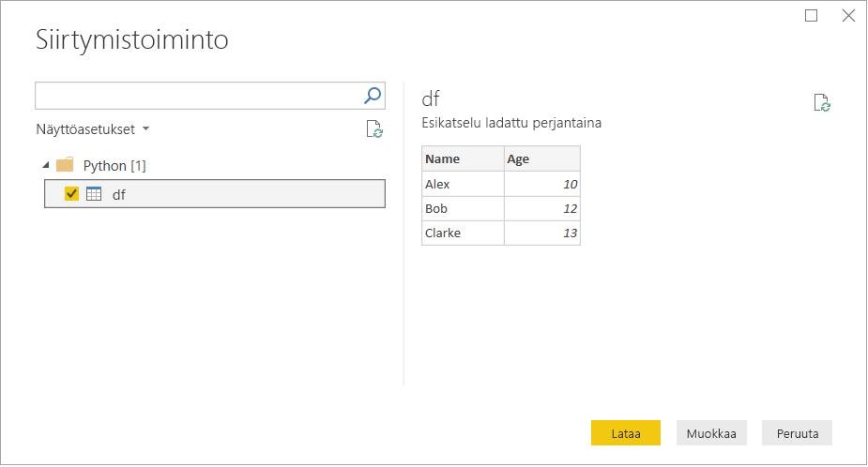Close the Siirtymistoiminto dialog
Image resolution: width=868 pixels, height=467 pixels.
(848, 16)
